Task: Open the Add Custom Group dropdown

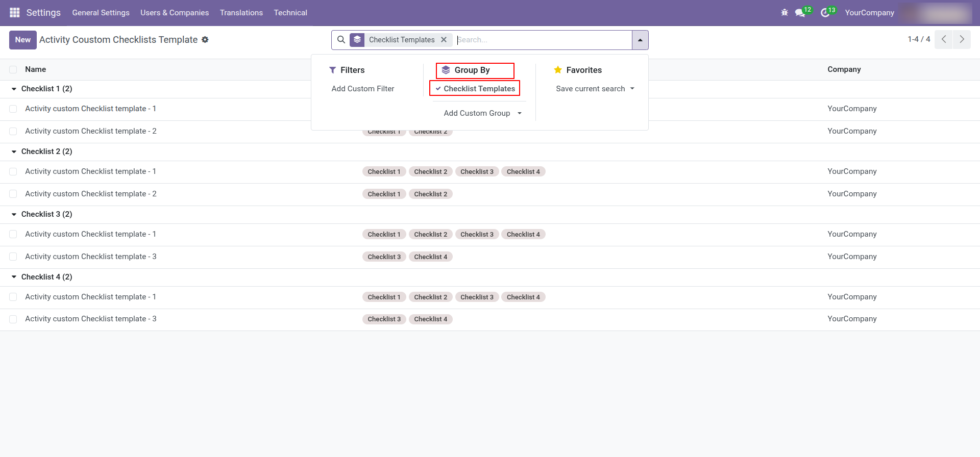Action: (482, 113)
